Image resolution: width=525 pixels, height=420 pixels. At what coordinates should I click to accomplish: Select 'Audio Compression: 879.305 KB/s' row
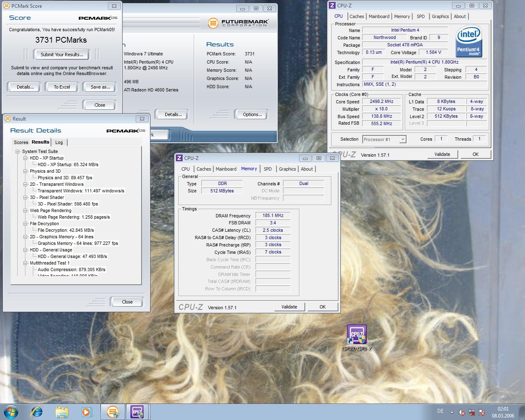pyautogui.click(x=71, y=269)
